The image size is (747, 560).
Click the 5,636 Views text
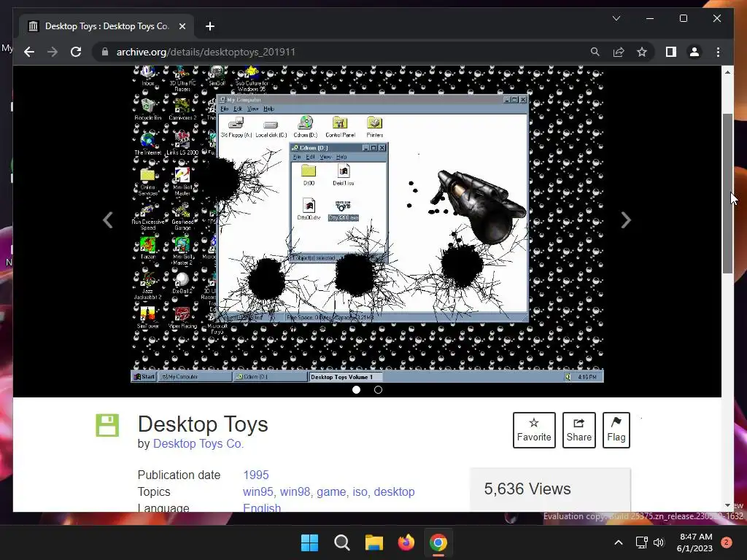pyautogui.click(x=527, y=489)
